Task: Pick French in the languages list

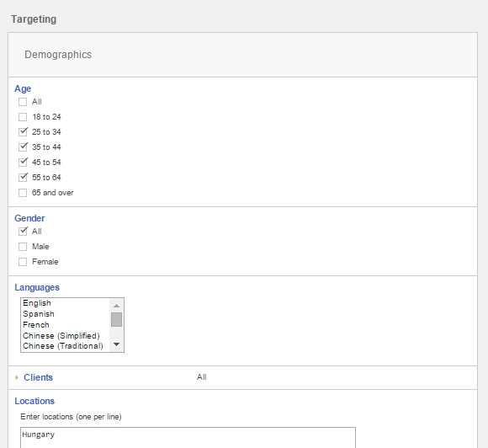Action: pos(65,325)
